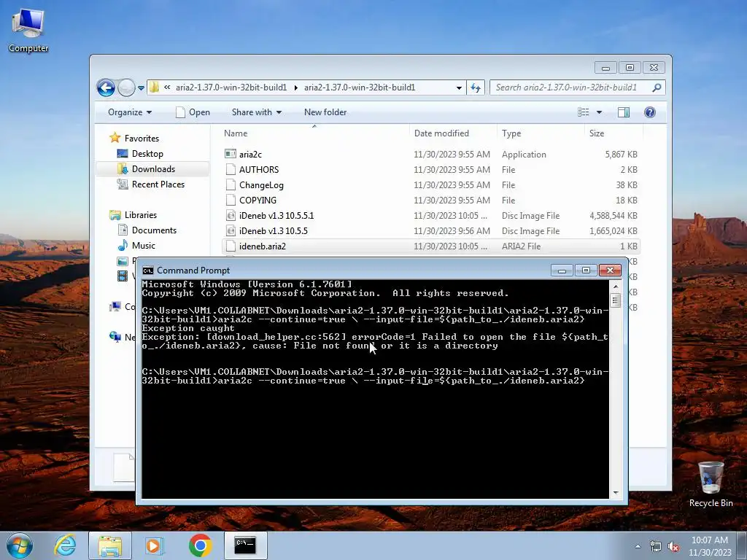This screenshot has width=747, height=560.
Task: Click breadcrumb arrow between the folder names
Action: (296, 88)
